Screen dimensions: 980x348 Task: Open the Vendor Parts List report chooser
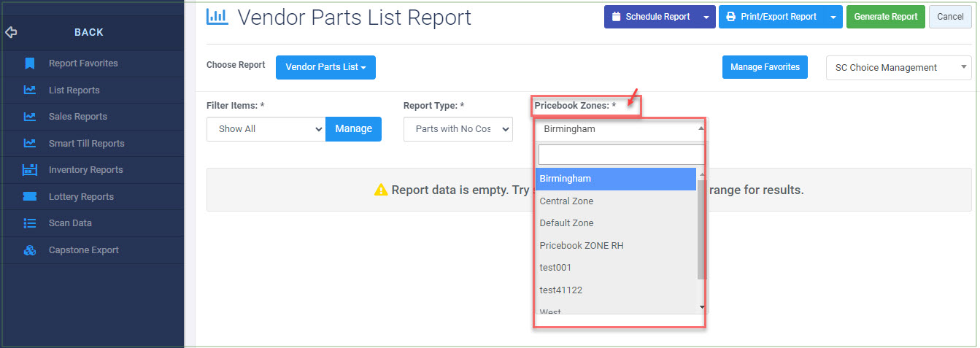coord(325,67)
